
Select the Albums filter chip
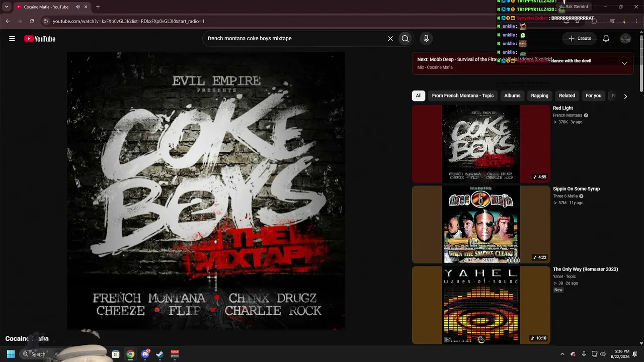pos(512,96)
